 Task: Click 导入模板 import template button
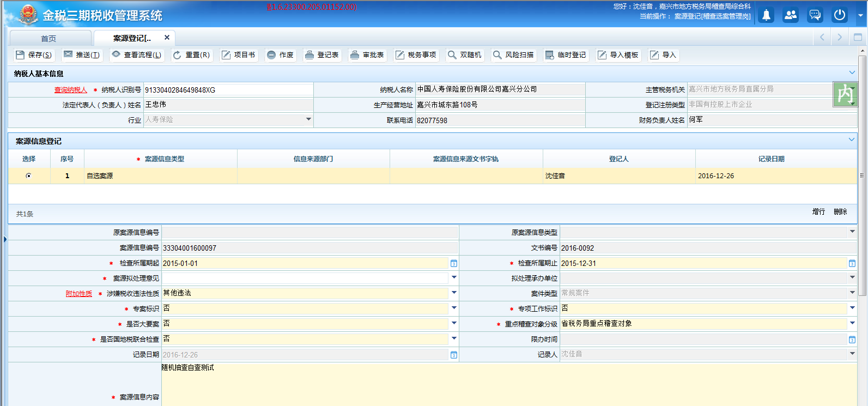[x=618, y=55]
